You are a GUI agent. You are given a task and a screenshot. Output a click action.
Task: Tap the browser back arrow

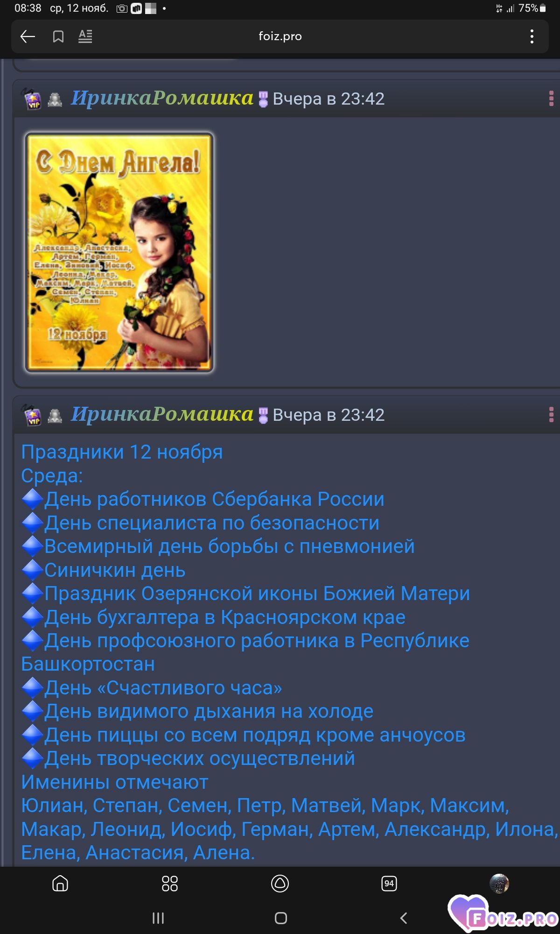tap(28, 36)
